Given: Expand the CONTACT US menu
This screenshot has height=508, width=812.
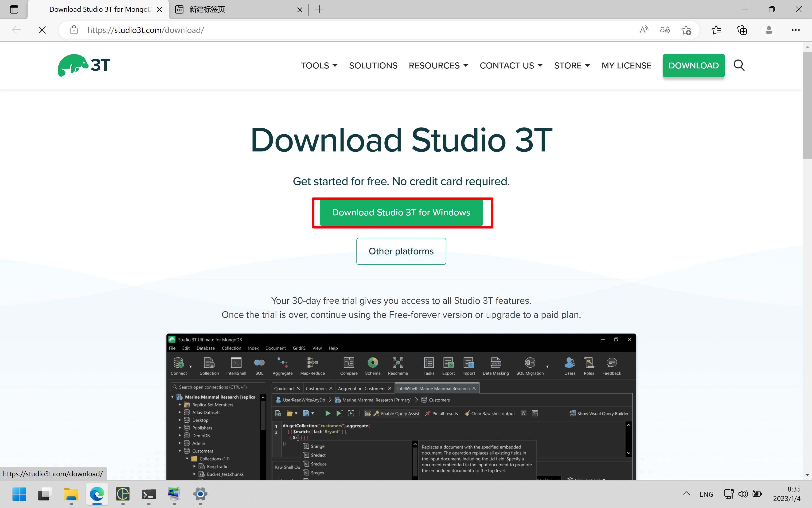Looking at the screenshot, I should pos(511,66).
